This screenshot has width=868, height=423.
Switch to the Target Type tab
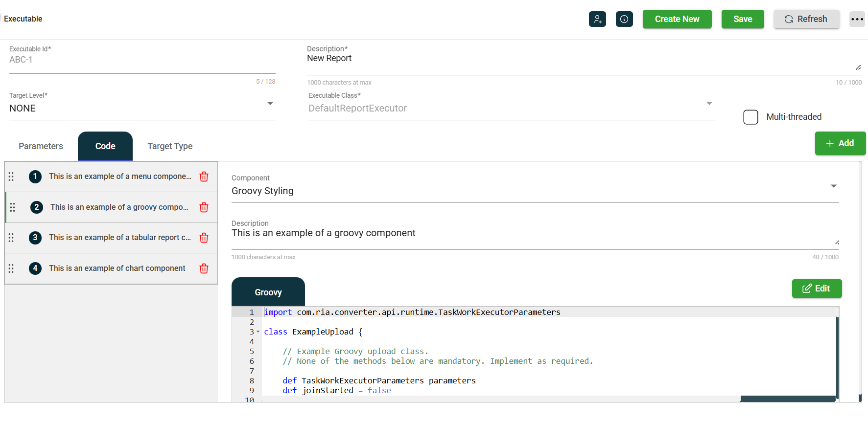click(x=170, y=146)
